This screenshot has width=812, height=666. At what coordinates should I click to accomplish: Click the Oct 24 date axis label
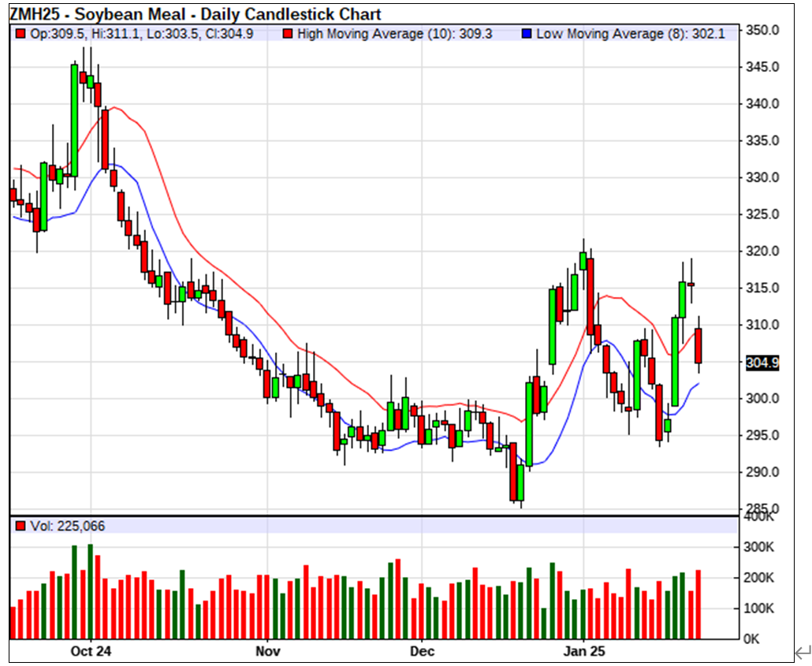[91, 651]
